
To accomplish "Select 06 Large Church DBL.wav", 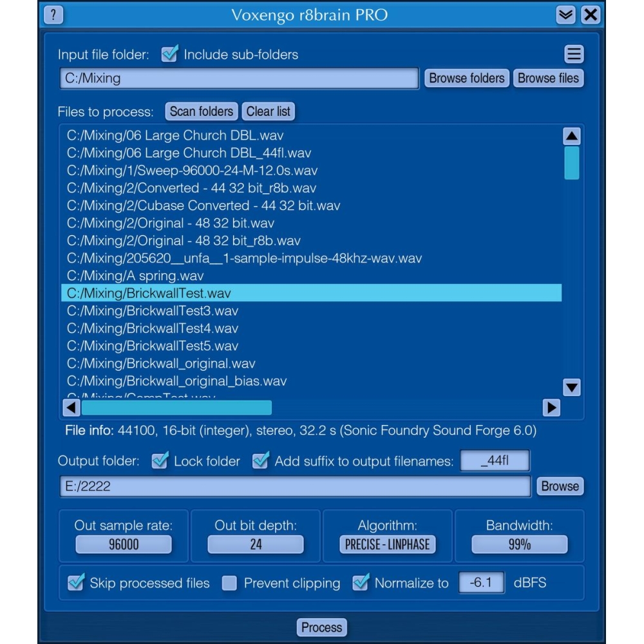I will (311, 135).
